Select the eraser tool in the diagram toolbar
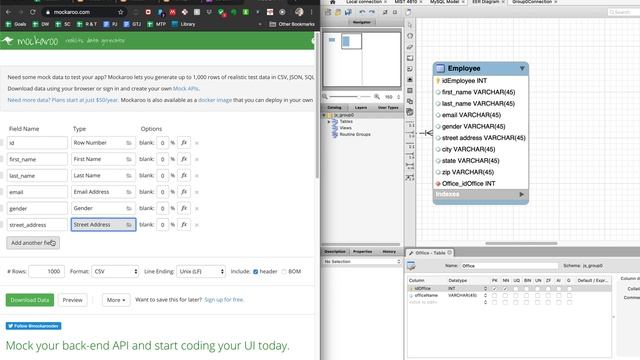Viewport: 640px width, 360px height. pyautogui.click(x=410, y=47)
